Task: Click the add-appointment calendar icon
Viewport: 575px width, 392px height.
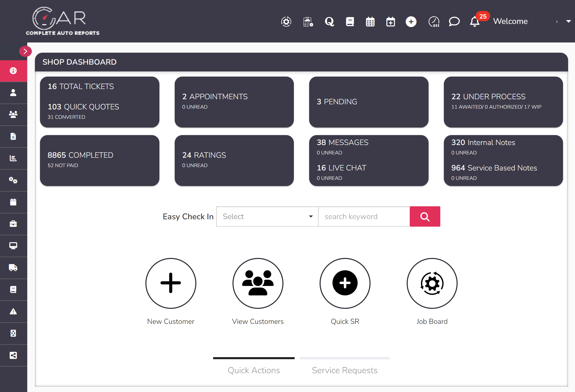Action: 390,22
